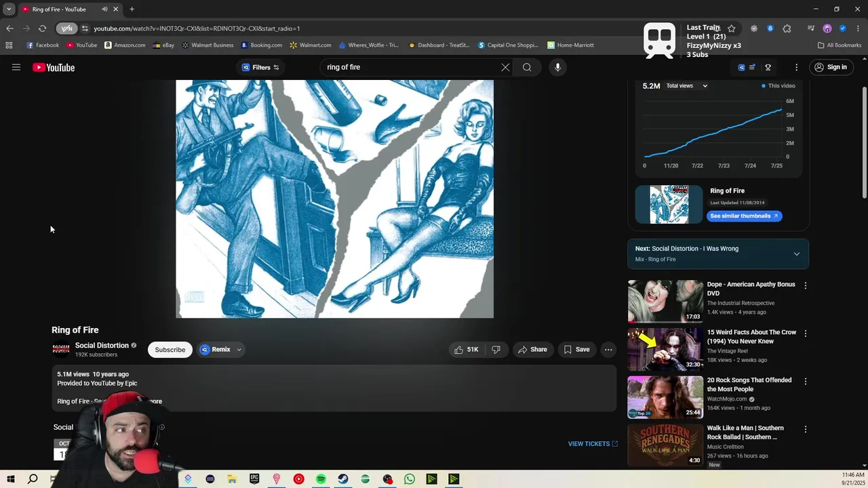Viewport: 868px width, 488px height.
Task: Open the Home-Marriott bookmark
Action: [x=570, y=45]
